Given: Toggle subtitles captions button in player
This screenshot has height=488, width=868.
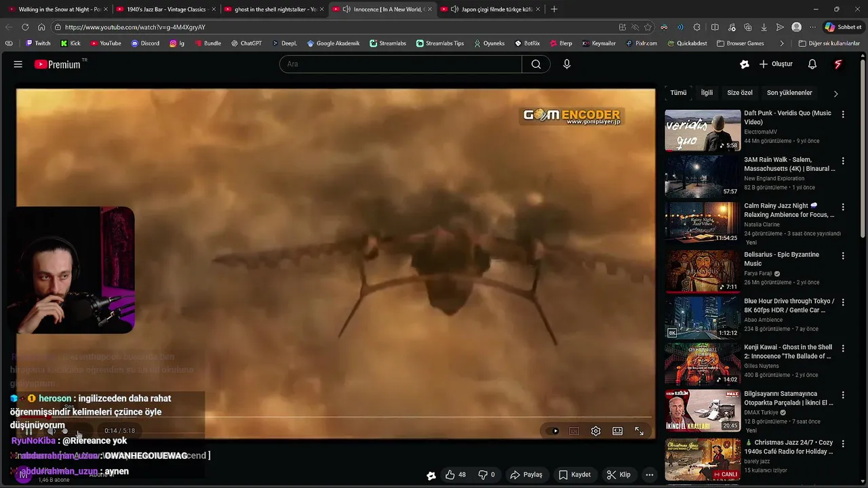Looking at the screenshot, I should pyautogui.click(x=574, y=431).
